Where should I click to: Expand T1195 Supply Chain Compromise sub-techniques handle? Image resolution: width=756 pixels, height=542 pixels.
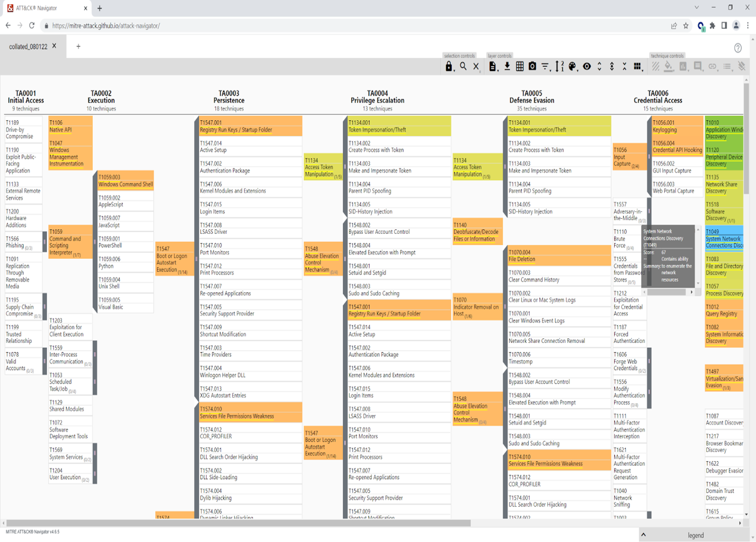(45, 306)
